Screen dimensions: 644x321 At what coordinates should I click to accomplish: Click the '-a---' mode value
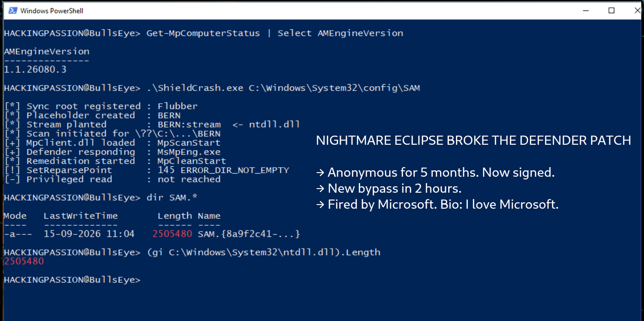[x=18, y=234]
